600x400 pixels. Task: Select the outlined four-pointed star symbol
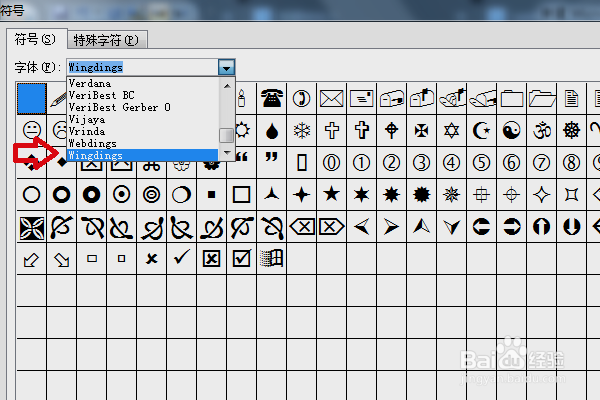coord(542,195)
